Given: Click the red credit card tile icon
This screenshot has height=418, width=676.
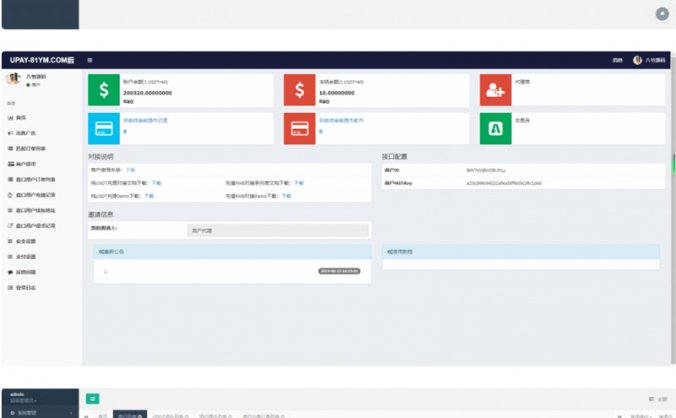Looking at the screenshot, I should tap(299, 127).
